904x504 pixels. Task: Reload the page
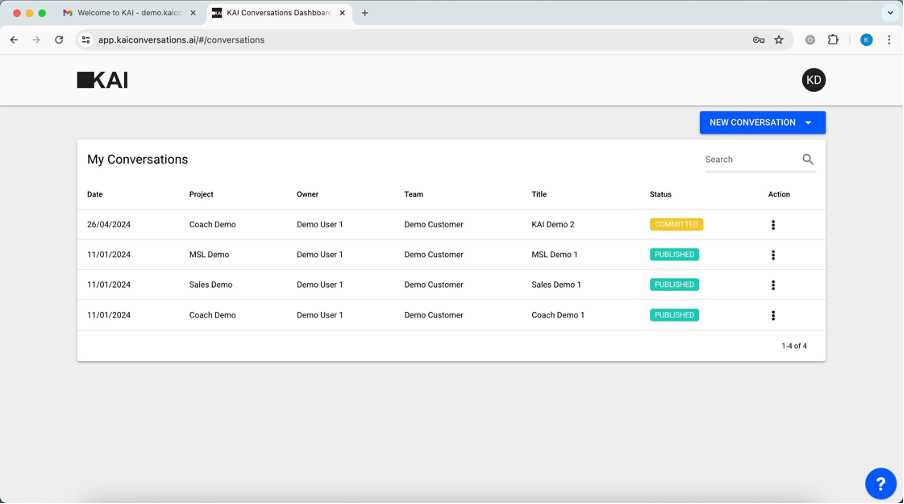(59, 40)
